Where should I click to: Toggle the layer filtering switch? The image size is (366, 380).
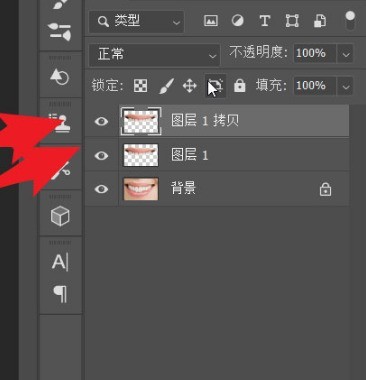click(350, 21)
